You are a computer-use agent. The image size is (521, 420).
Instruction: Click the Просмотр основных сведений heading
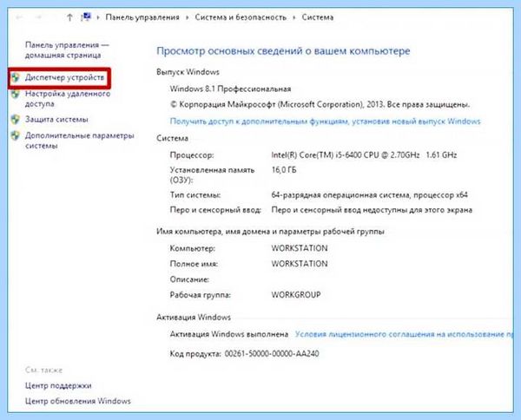click(x=283, y=51)
